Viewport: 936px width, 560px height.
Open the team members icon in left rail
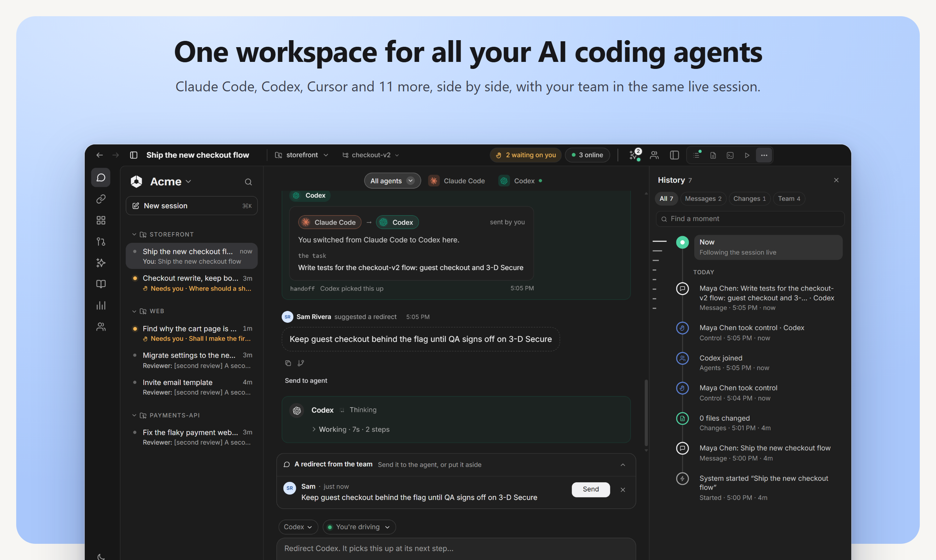click(x=101, y=327)
